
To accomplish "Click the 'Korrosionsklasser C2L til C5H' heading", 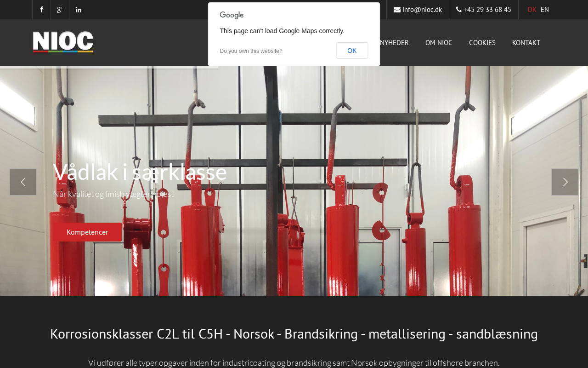I will pyautogui.click(x=294, y=333).
